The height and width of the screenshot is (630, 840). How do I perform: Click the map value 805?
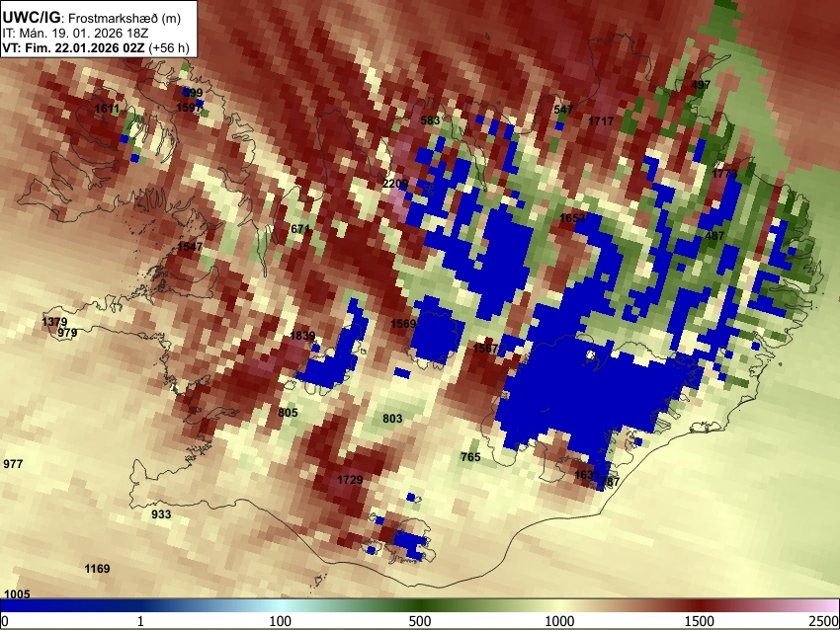[x=288, y=413]
